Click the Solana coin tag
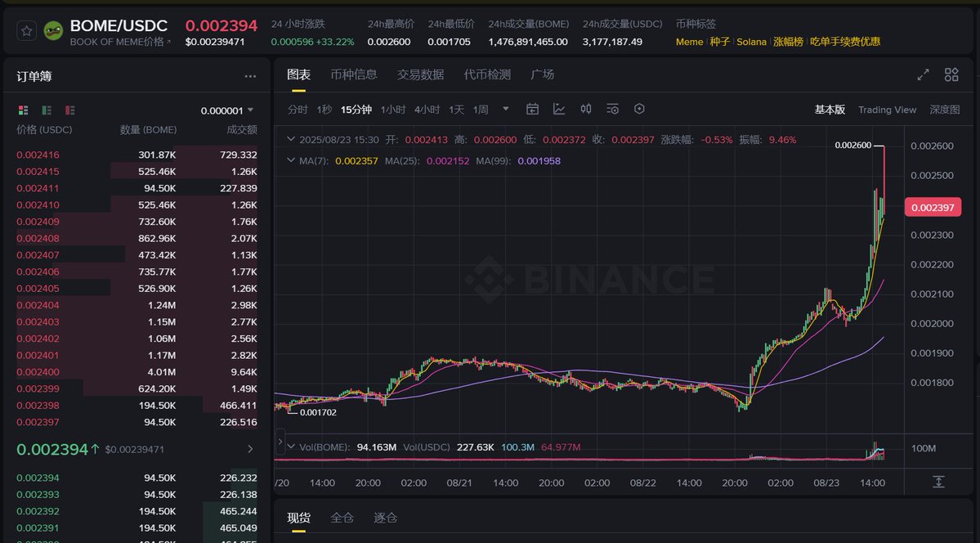Viewport: 980px width, 543px height. click(x=751, y=42)
